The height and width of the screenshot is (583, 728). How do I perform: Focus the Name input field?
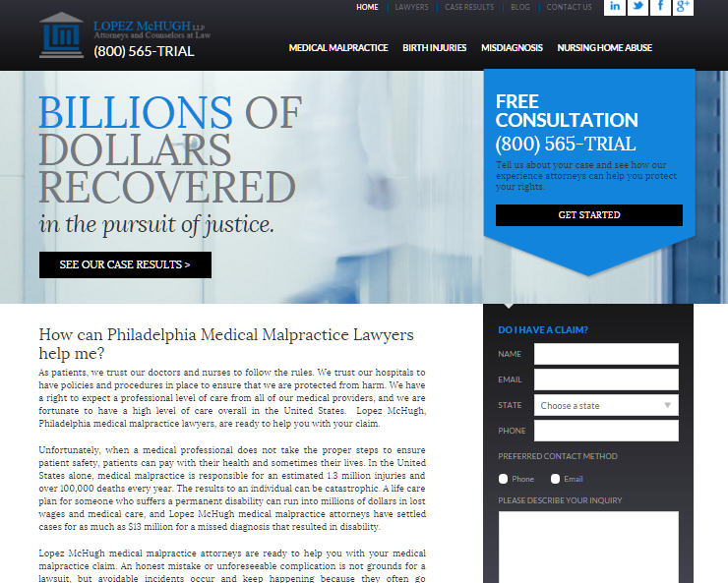606,354
